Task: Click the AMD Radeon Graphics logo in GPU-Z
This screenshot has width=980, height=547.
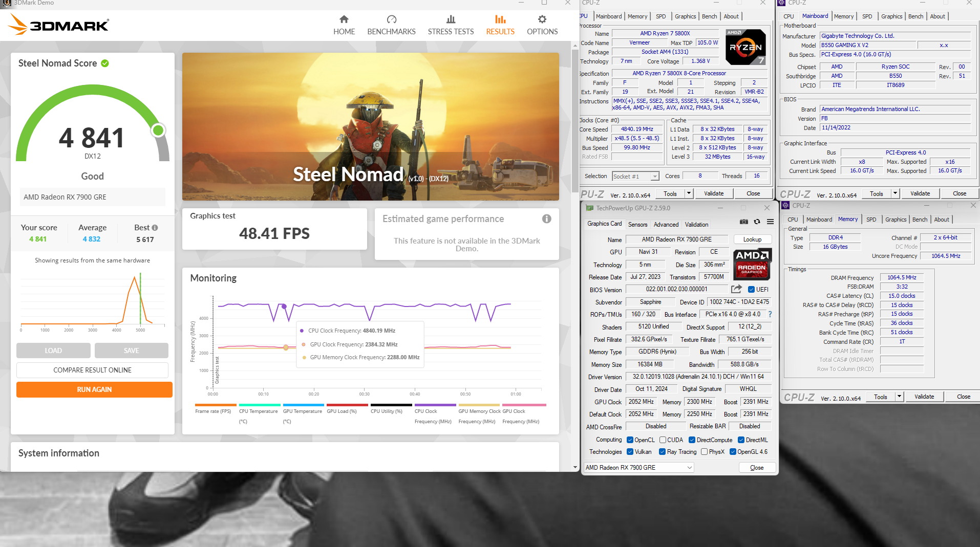Action: pos(752,264)
